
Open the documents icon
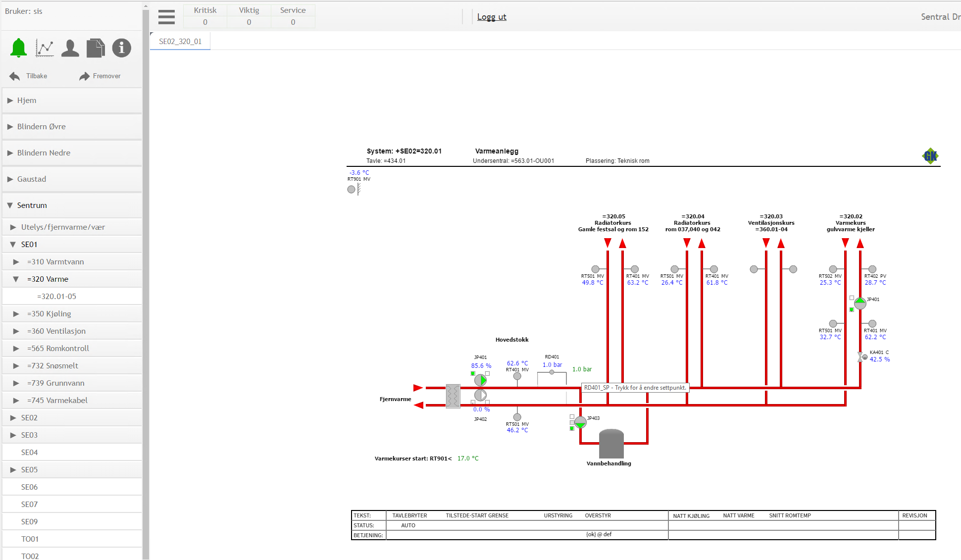96,48
